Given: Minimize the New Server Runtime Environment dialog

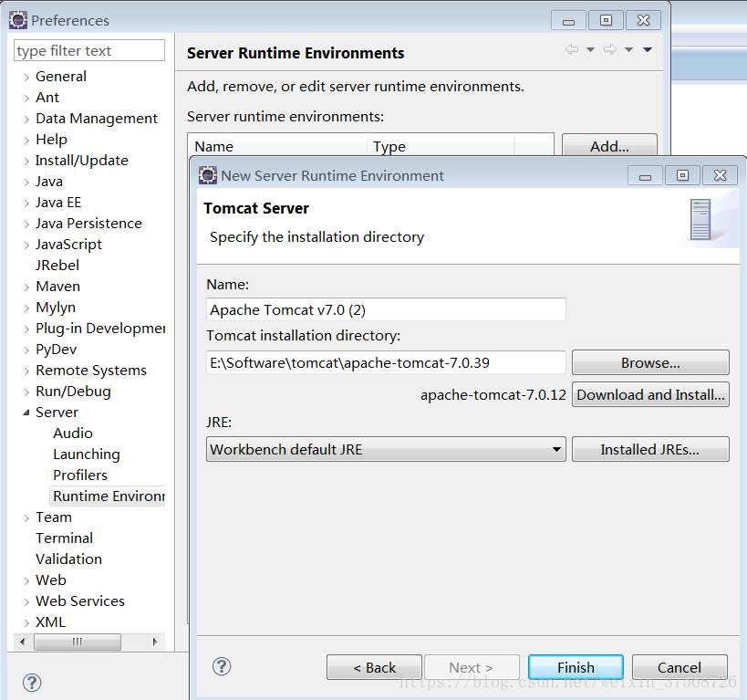Looking at the screenshot, I should pyautogui.click(x=645, y=175).
